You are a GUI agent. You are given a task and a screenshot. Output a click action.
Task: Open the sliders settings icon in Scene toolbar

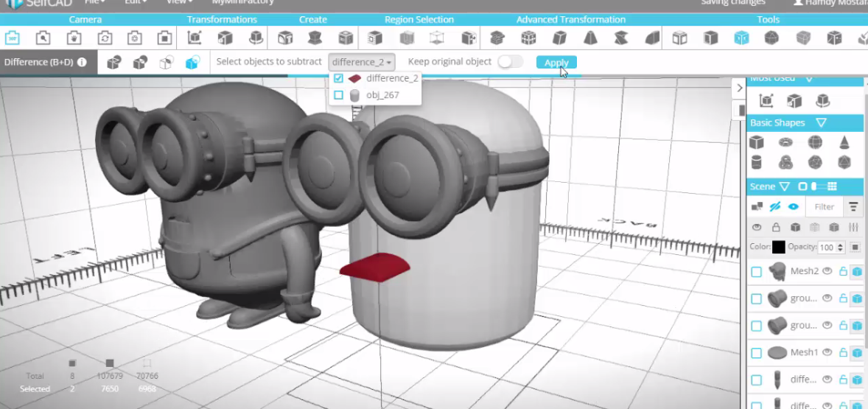pos(853,227)
